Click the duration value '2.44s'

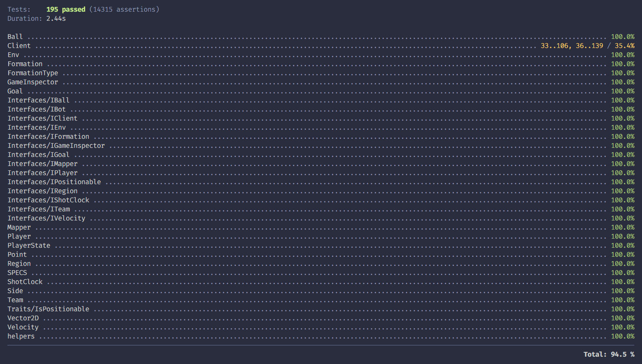coord(56,19)
